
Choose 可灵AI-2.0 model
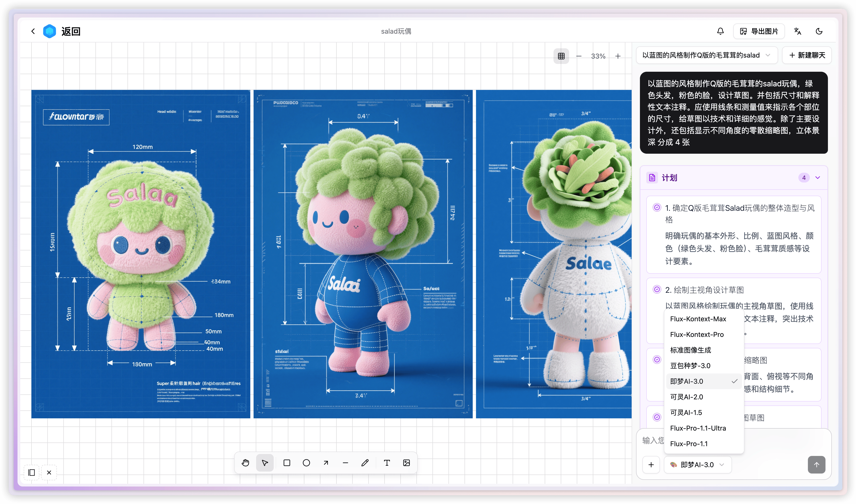click(x=703, y=397)
